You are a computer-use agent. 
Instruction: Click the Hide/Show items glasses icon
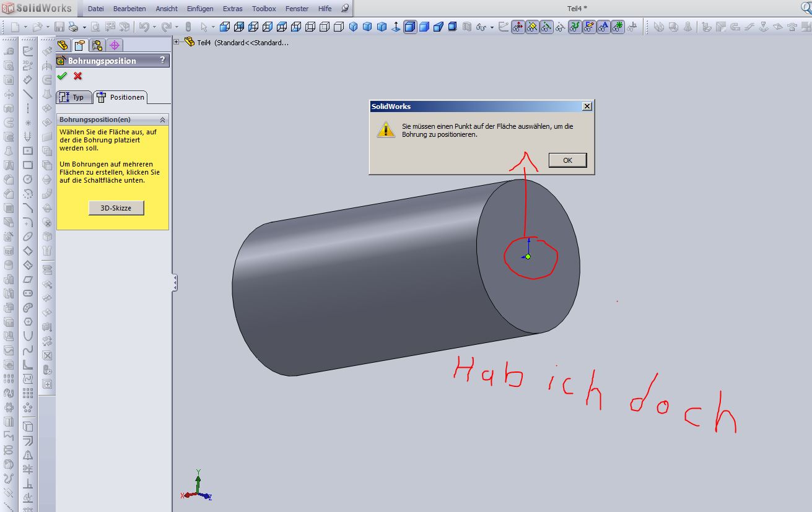481,27
